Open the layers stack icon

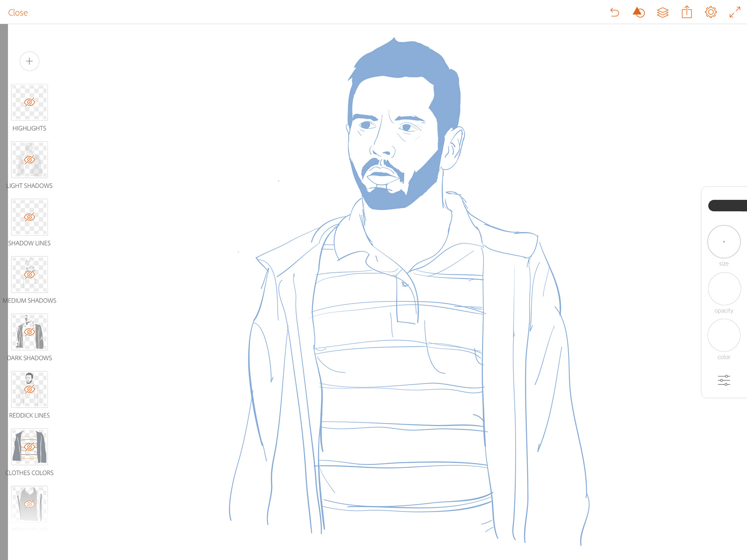(663, 12)
